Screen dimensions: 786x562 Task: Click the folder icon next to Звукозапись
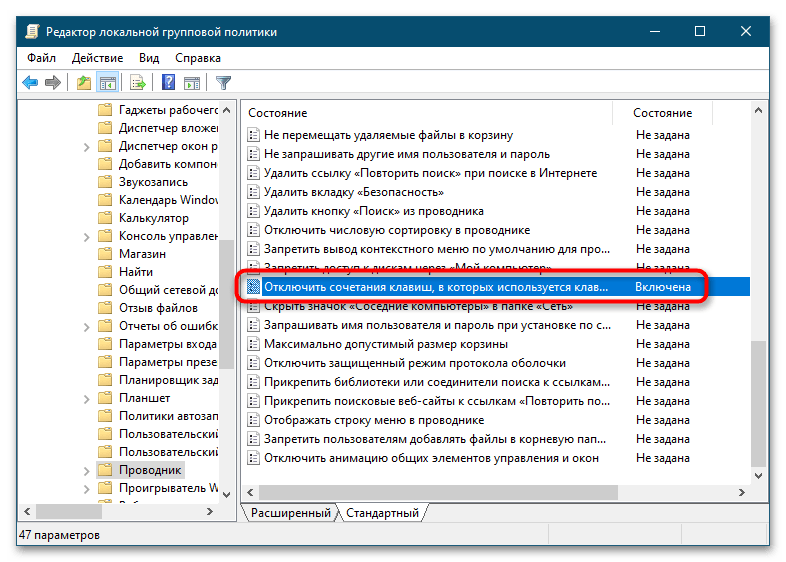(x=105, y=181)
